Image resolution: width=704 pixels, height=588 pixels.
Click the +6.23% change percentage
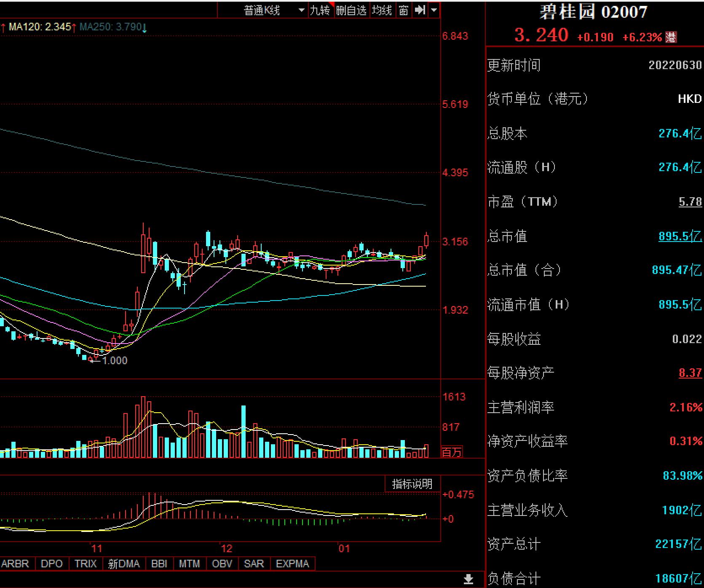642,37
